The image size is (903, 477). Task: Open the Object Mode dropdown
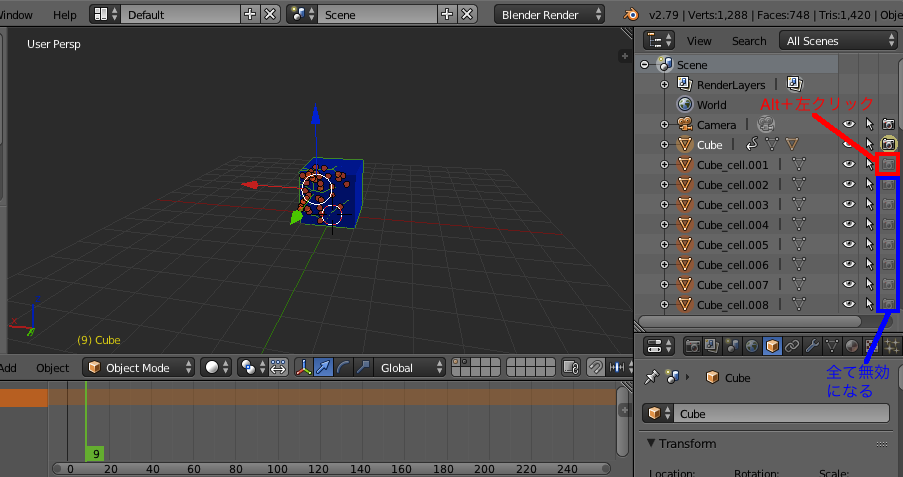click(138, 367)
